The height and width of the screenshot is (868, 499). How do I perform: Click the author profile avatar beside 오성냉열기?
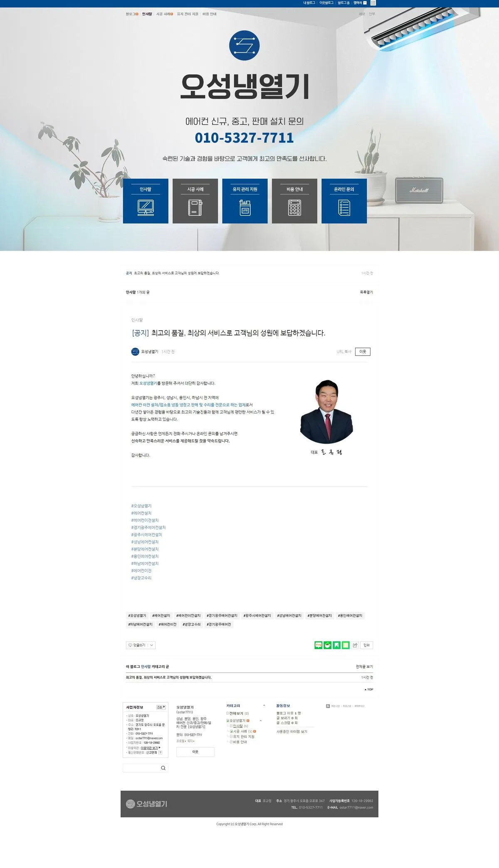click(135, 352)
